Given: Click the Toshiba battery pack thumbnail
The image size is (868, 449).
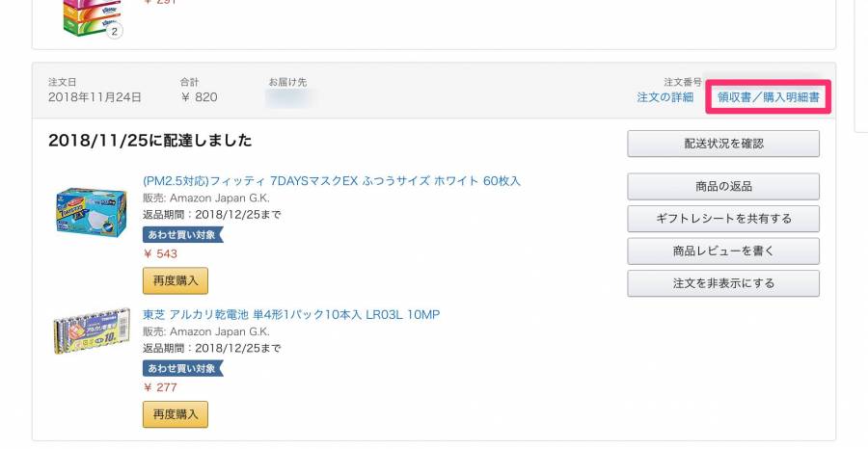Looking at the screenshot, I should click(x=92, y=331).
